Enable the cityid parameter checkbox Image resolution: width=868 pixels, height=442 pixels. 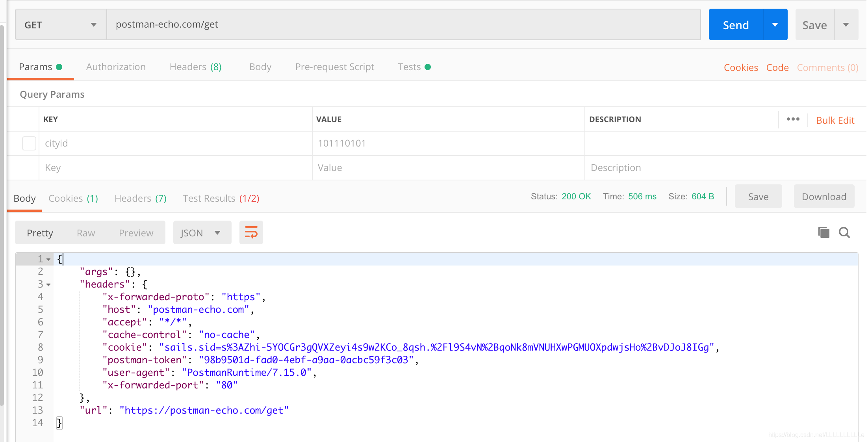[x=29, y=143]
